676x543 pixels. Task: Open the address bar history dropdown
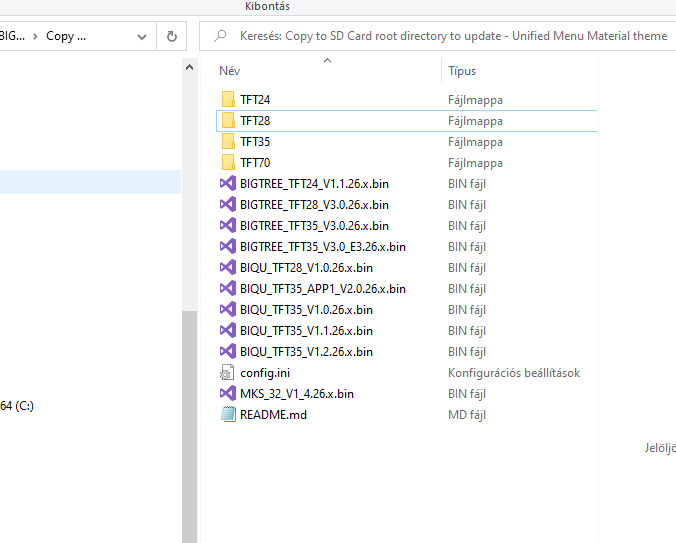(x=141, y=37)
